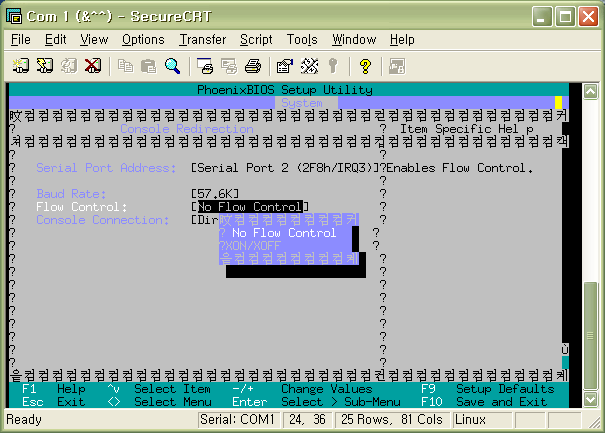Open the Options menu

point(143,40)
